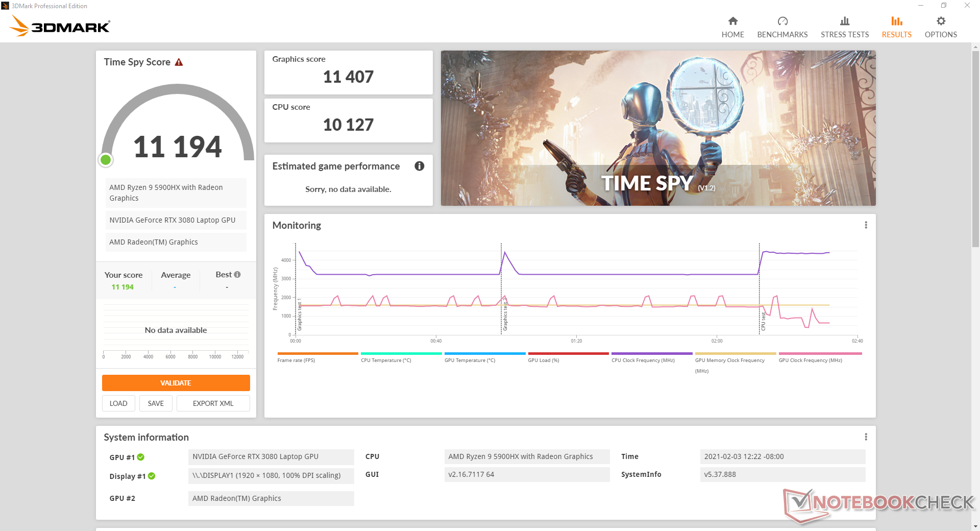Toggle GPU Load (%) legend series

point(568,357)
